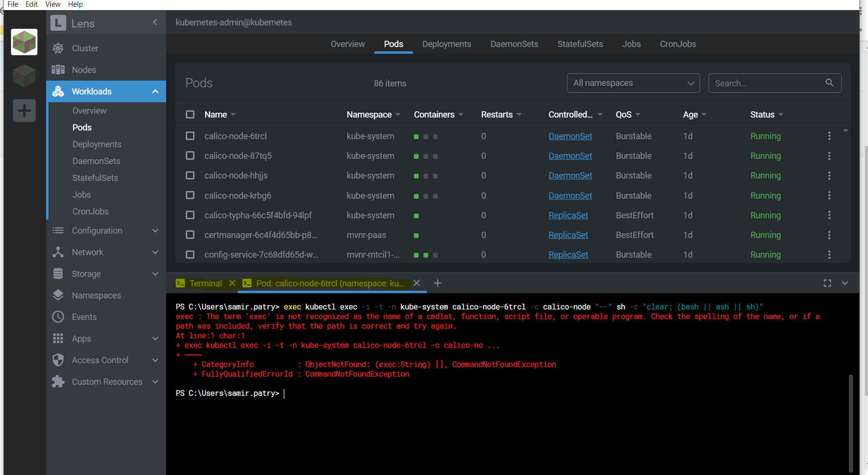Select the active cluster cube icon
Viewport: 868px width, 475px height.
(24, 42)
